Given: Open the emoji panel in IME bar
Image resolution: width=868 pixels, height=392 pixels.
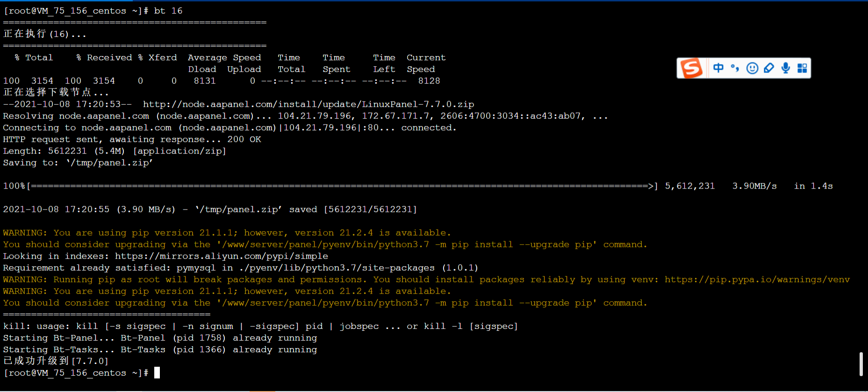Looking at the screenshot, I should click(x=752, y=68).
